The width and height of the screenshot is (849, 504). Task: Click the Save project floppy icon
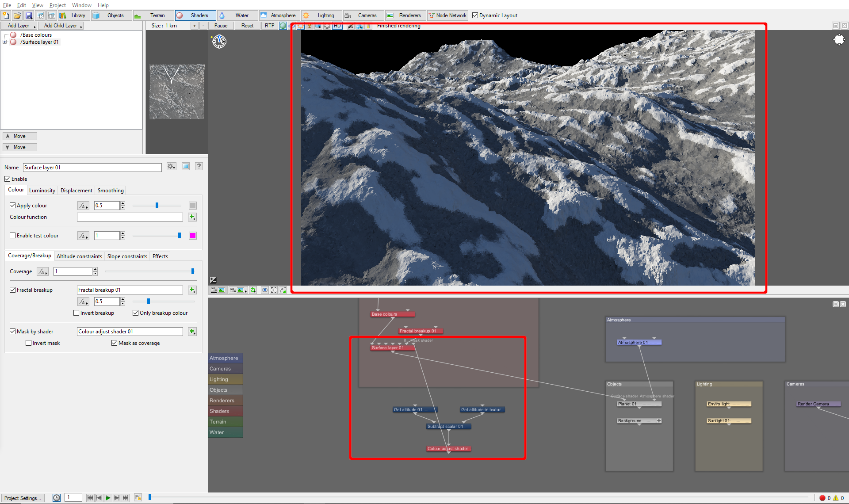(x=29, y=15)
